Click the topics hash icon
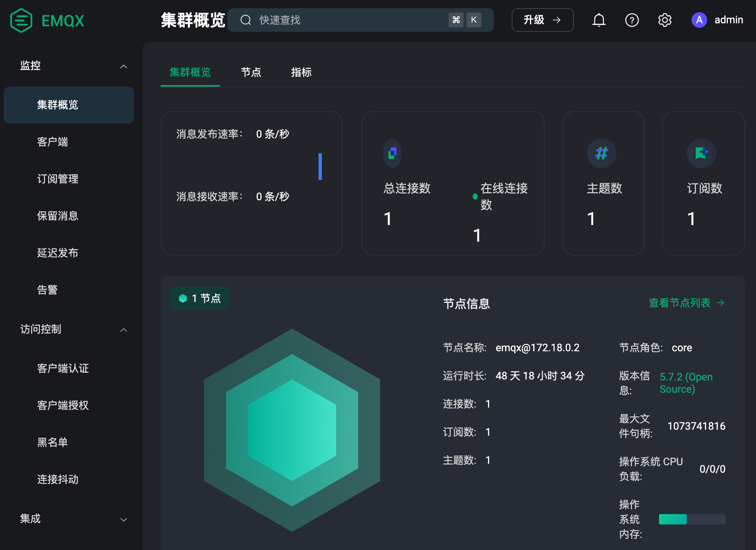756x550 pixels. click(x=601, y=153)
